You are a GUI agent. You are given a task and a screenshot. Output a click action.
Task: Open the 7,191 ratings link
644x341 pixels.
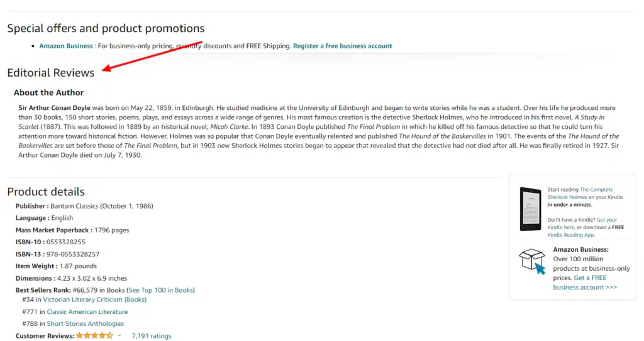(151, 336)
